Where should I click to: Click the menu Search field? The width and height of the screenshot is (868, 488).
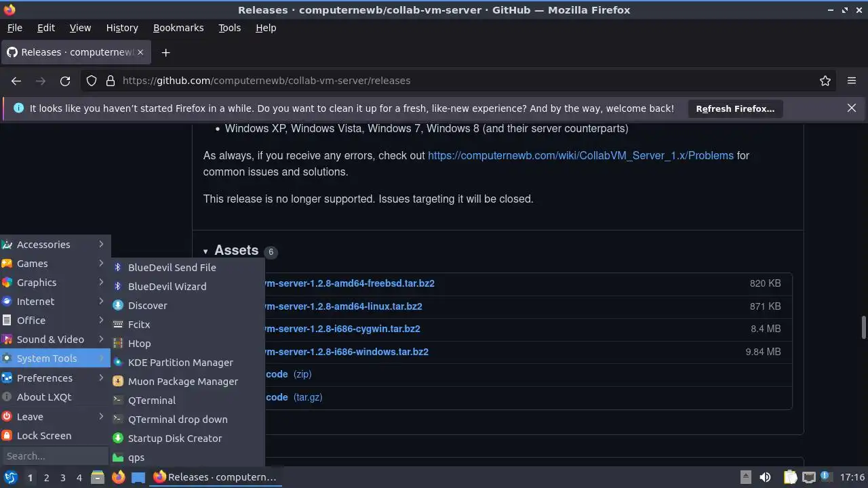click(x=55, y=456)
